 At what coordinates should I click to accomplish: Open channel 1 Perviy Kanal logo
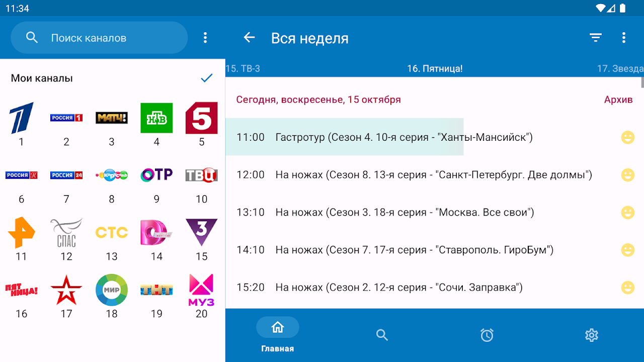pyautogui.click(x=21, y=118)
